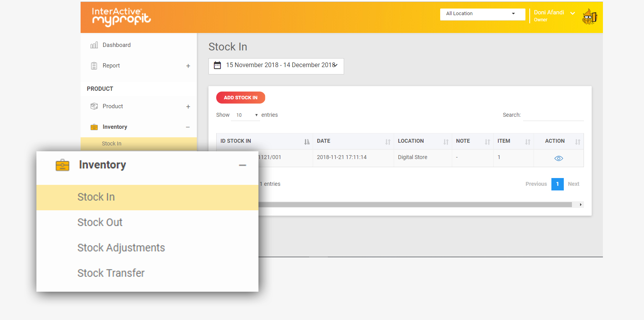644x320 pixels.
Task: Expand the Product menu plus sign
Action: 188,107
